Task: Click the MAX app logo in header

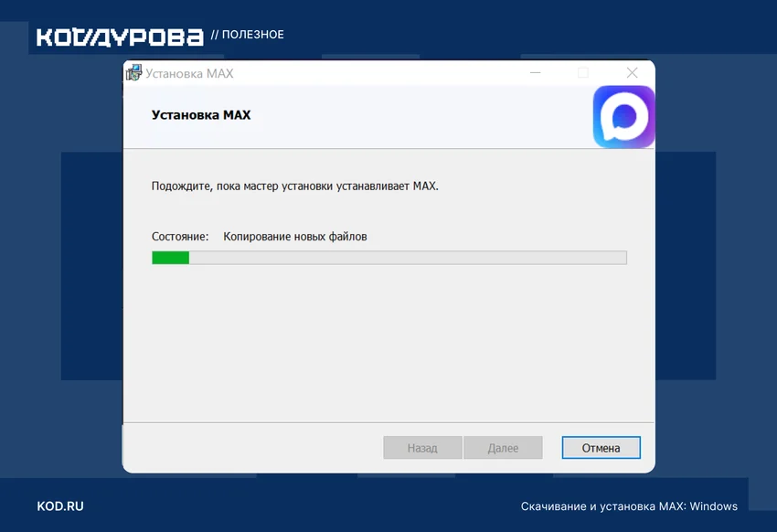Action: click(623, 117)
